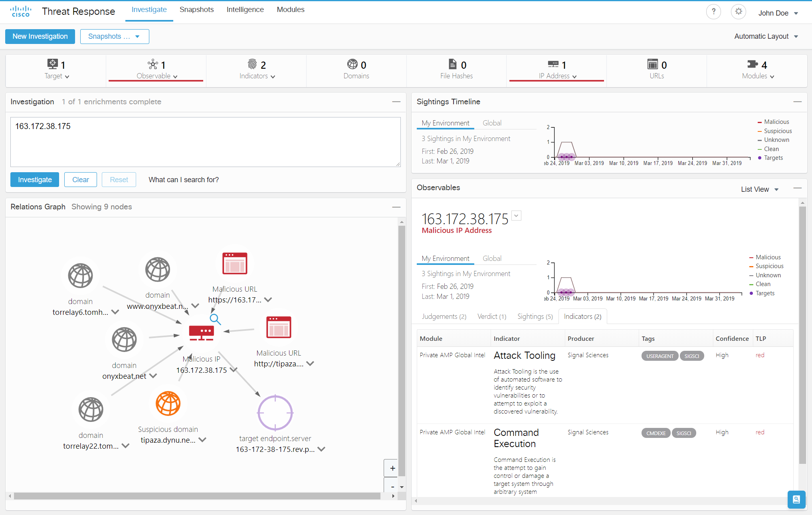Switch the Observables view to Global
The height and width of the screenshot is (515, 812).
click(492, 258)
